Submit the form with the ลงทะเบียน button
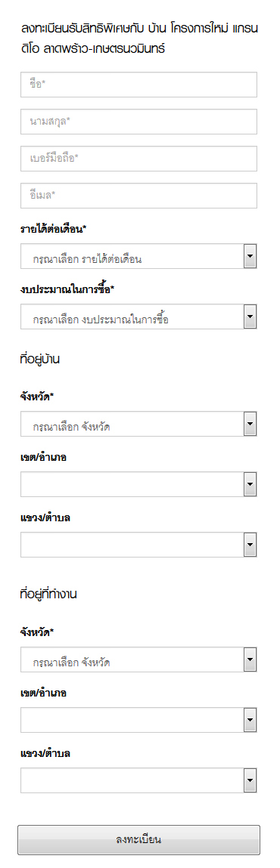The image size is (280, 868). [x=138, y=840]
